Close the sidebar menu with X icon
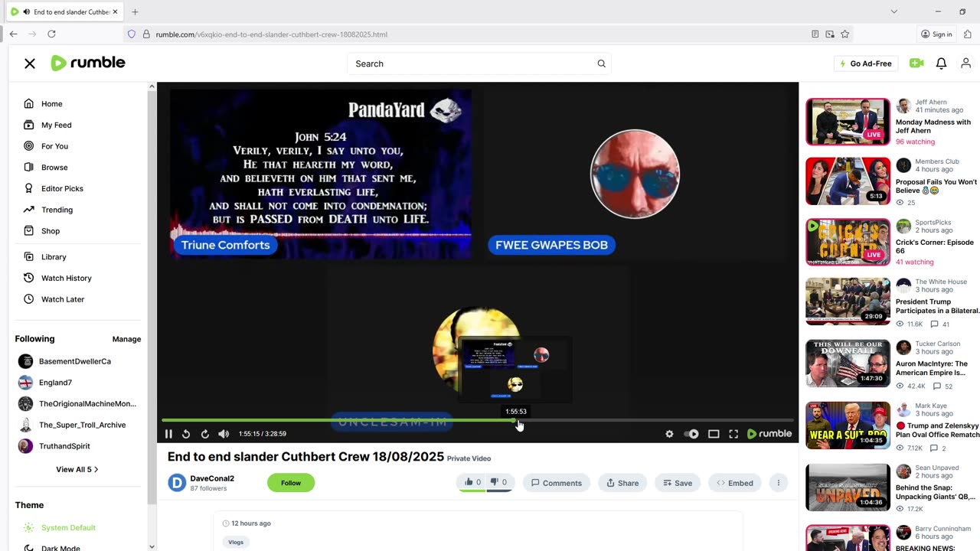Viewport: 980px width, 551px height. point(30,64)
